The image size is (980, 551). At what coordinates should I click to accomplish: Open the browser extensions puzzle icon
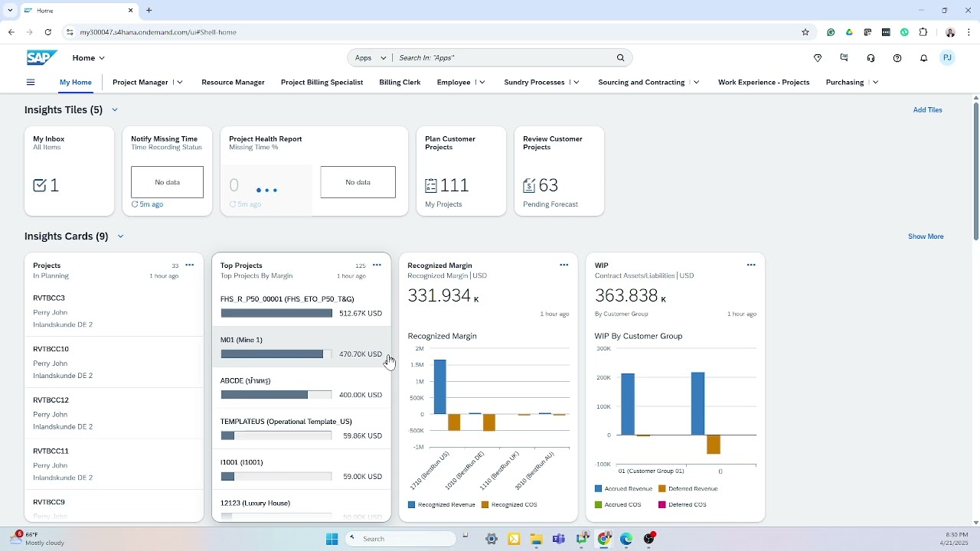[x=923, y=32]
